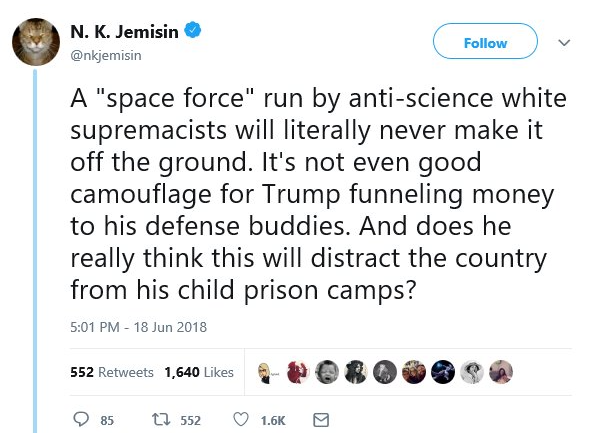Like the tweet with heart icon
594x433 pixels.
(x=241, y=420)
